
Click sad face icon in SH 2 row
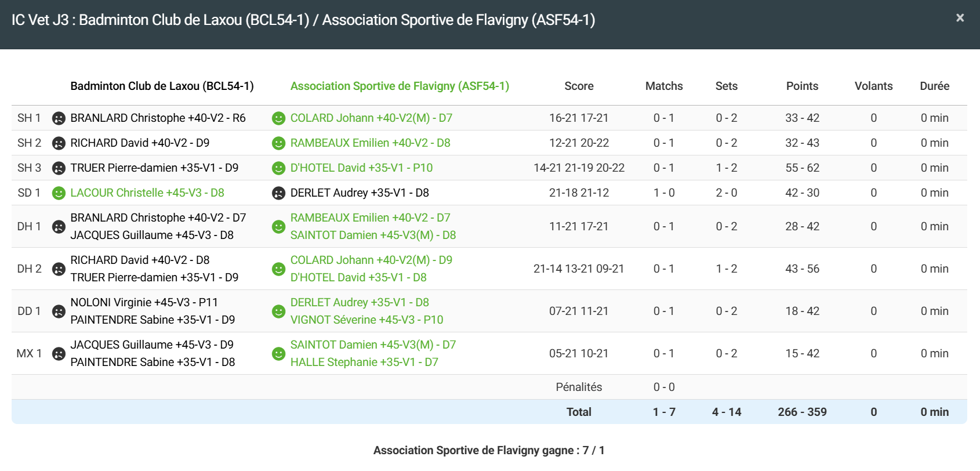(x=59, y=143)
